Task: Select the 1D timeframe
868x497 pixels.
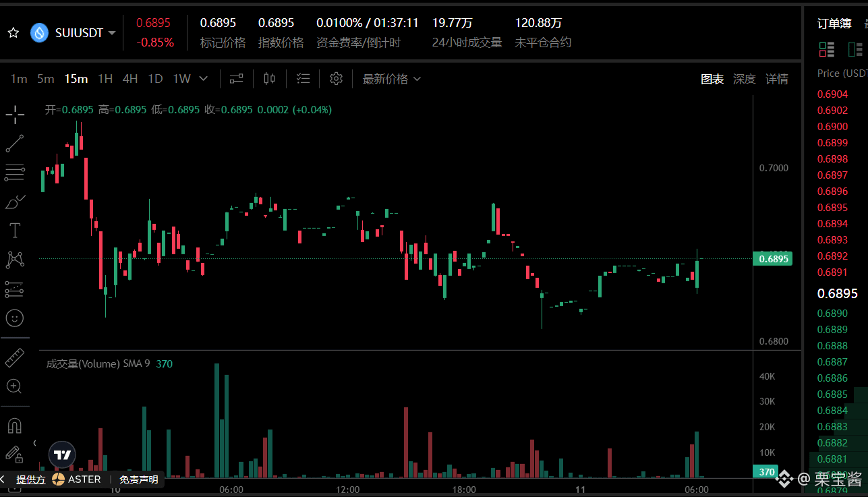Action: [155, 79]
